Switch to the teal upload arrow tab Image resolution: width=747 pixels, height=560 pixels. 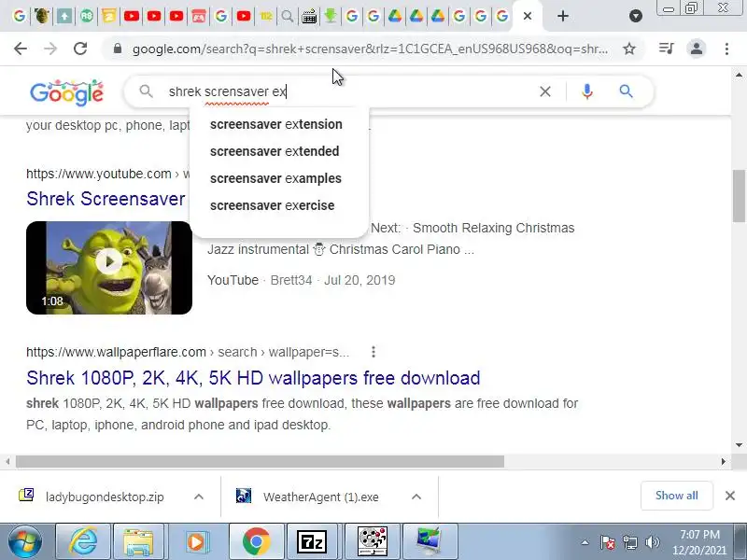pos(64,16)
